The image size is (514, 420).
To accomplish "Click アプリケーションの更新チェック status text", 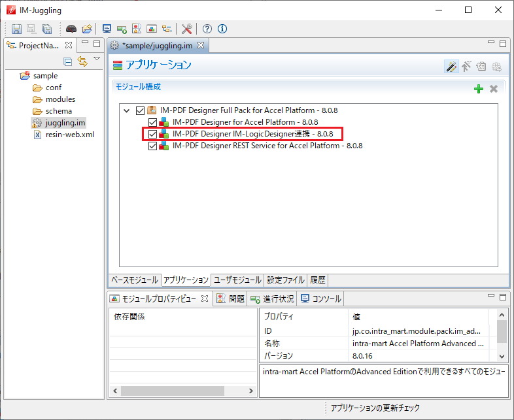I will click(x=375, y=408).
